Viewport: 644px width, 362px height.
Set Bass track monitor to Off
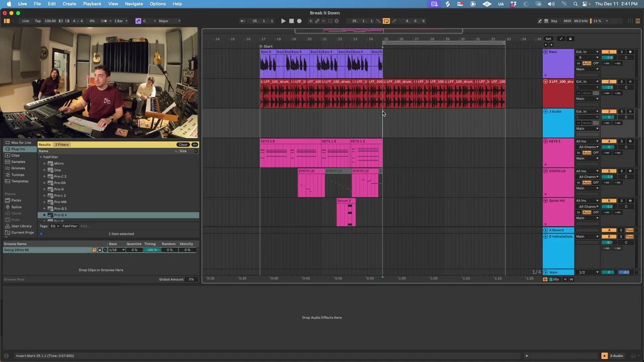tap(596, 63)
